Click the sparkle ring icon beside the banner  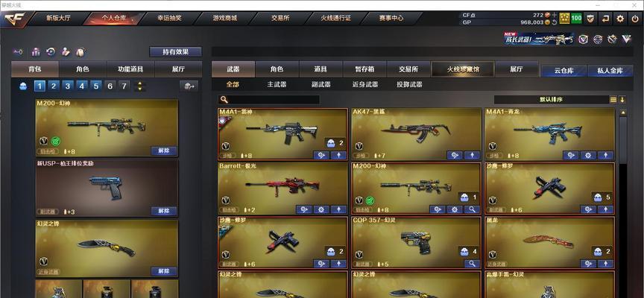click(613, 39)
